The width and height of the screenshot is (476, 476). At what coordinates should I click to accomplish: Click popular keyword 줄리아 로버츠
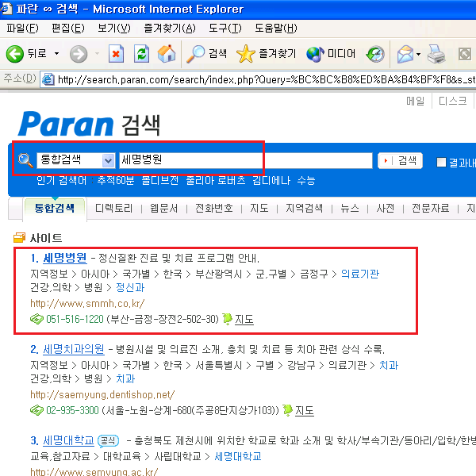216,180
